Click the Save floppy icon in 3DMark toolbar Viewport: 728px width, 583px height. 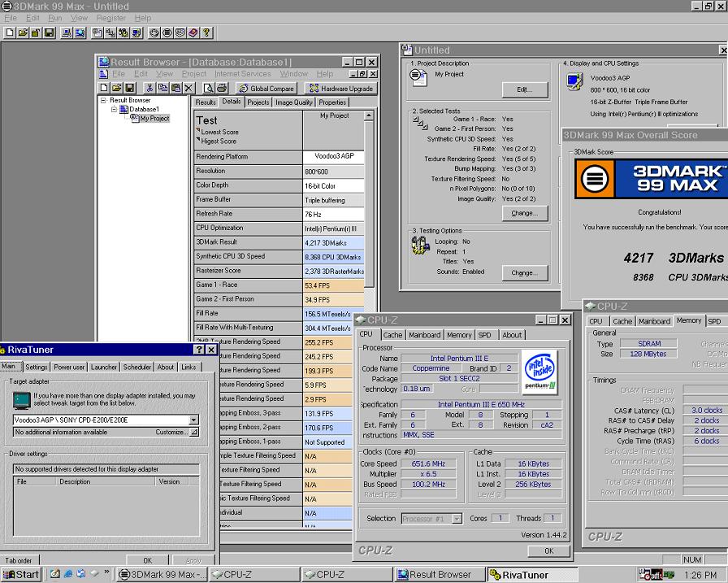(49, 33)
